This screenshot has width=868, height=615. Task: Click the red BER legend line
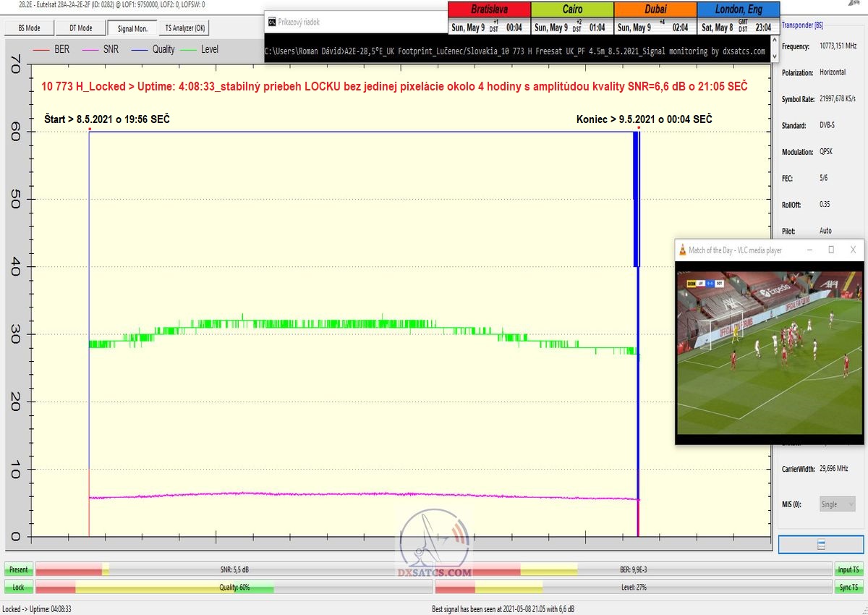pyautogui.click(x=42, y=50)
